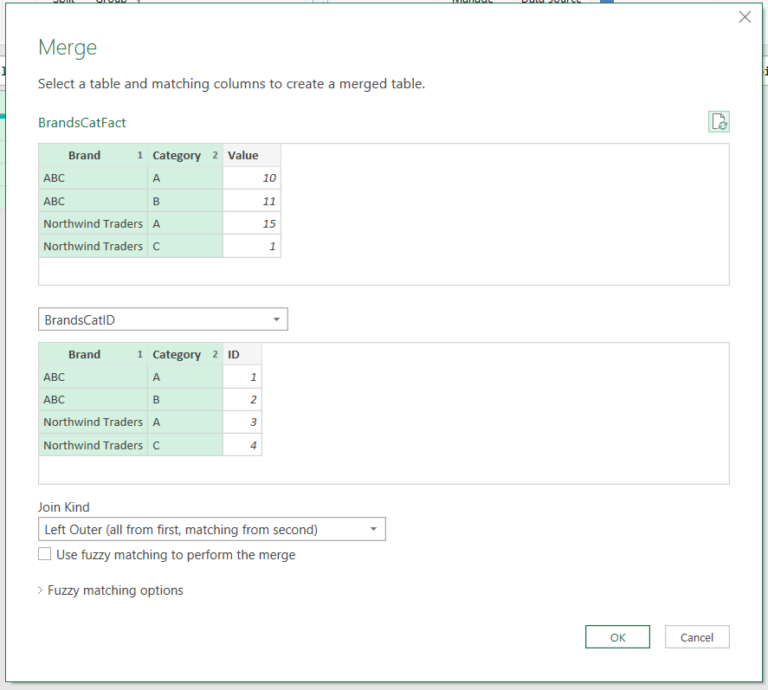Open the Join Kind dropdown
This screenshot has height=690, width=768.
pos(212,529)
